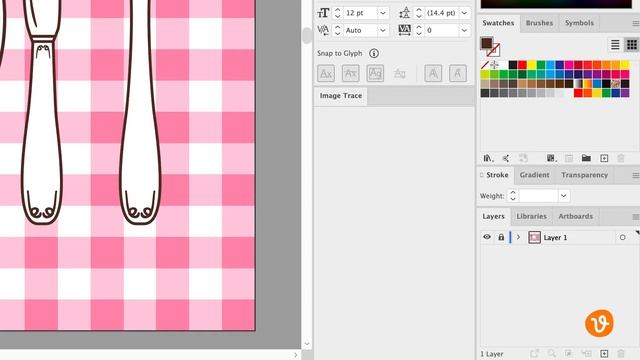This screenshot has height=360, width=640.
Task: Hide Layer 1 with eye icon
Action: pos(487,237)
